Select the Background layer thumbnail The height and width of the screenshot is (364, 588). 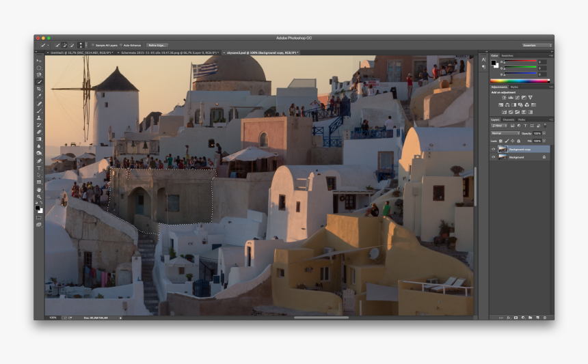point(503,157)
